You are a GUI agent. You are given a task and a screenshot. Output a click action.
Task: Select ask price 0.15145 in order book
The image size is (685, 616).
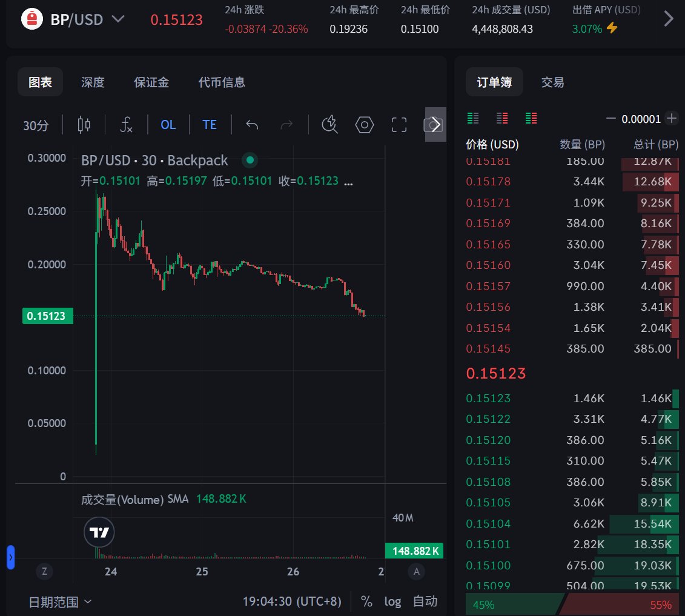pyautogui.click(x=488, y=349)
